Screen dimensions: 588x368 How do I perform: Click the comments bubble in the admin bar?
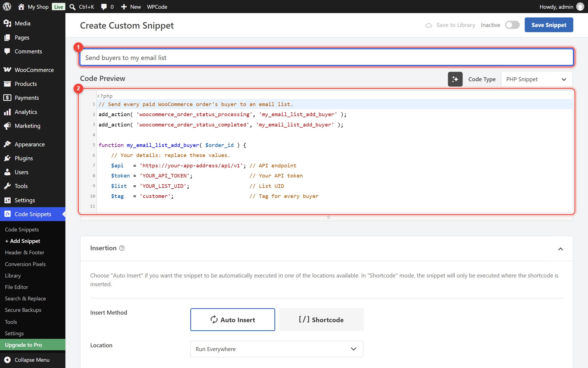(107, 7)
